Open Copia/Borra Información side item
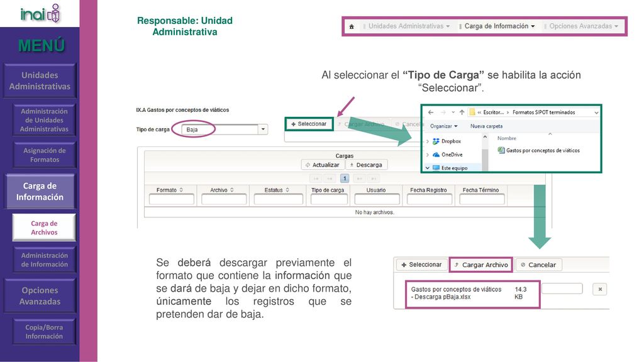The image size is (644, 362). coord(45,332)
